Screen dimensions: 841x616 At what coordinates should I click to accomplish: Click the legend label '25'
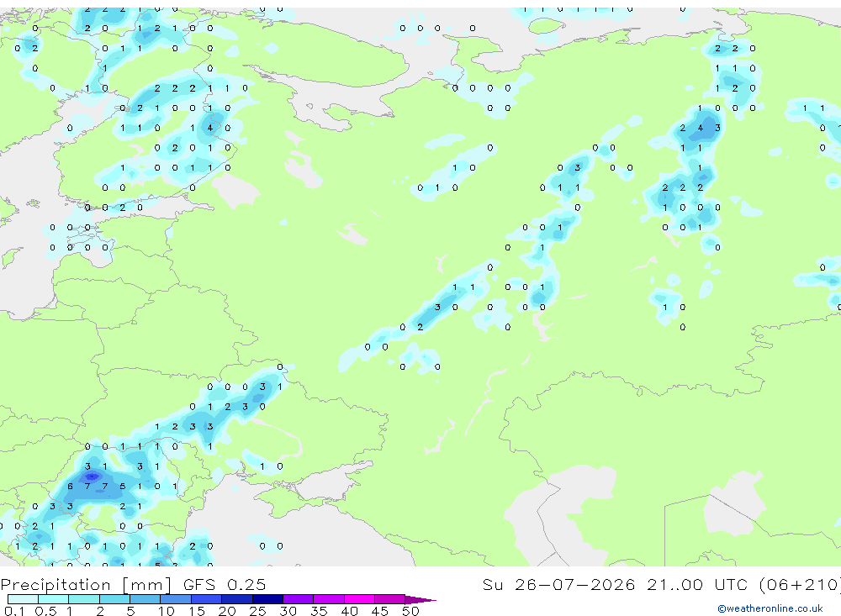click(258, 611)
